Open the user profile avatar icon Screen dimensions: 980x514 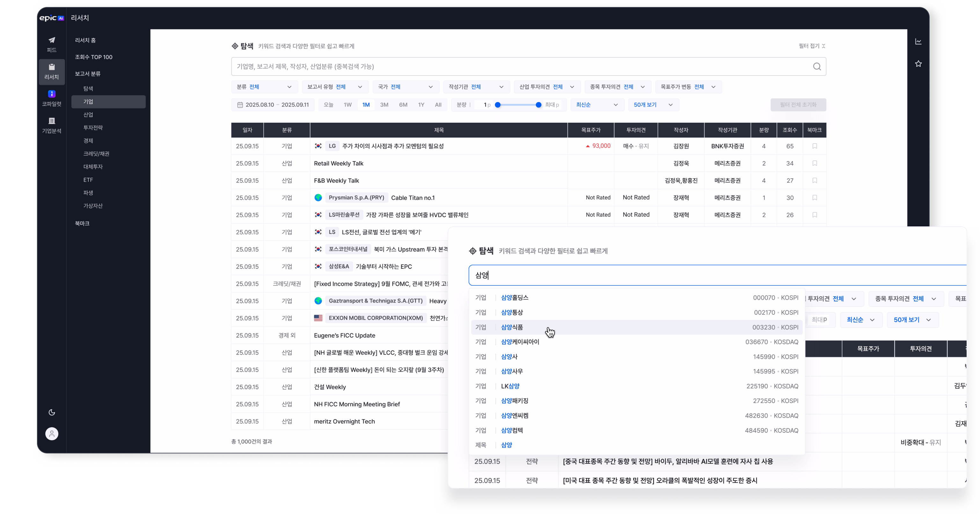point(52,434)
